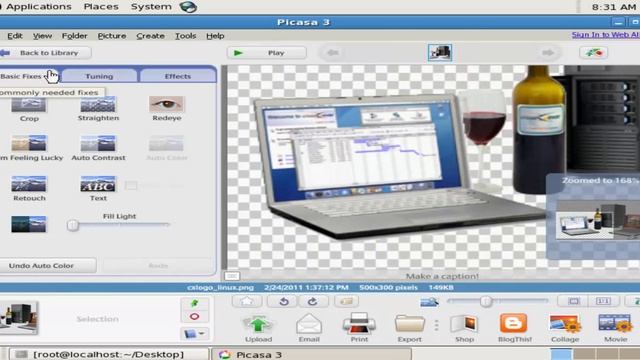This screenshot has height=360, width=640.
Task: Open the Tools menu
Action: click(x=185, y=36)
